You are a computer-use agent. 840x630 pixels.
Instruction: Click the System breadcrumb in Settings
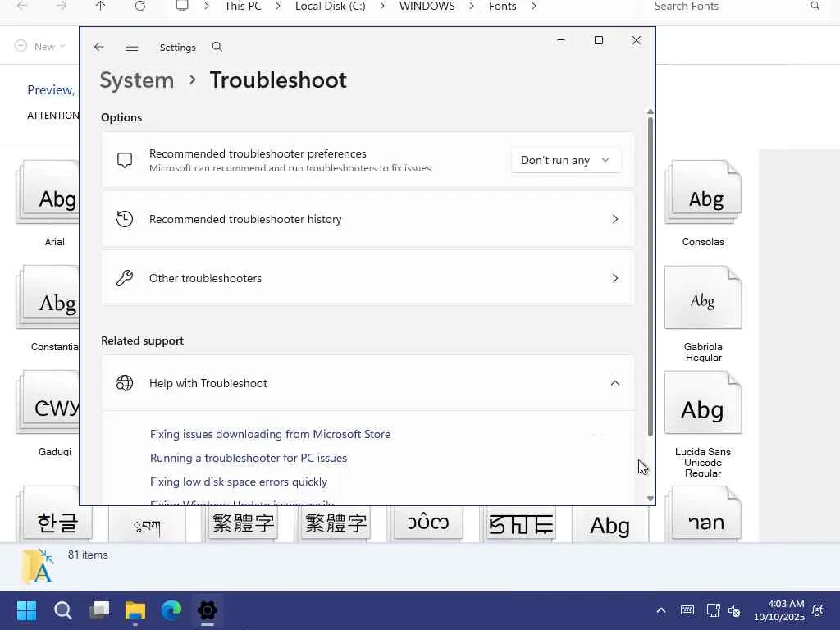[137, 80]
